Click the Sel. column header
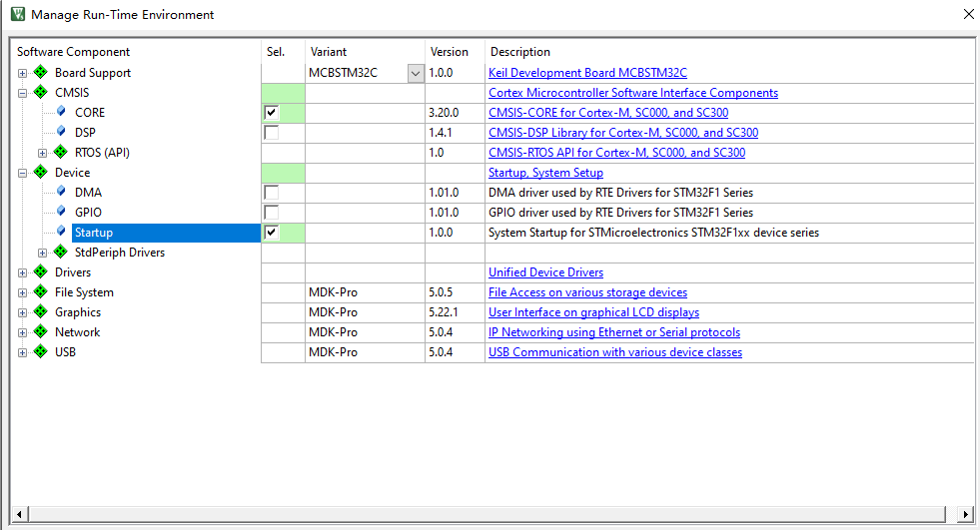 click(x=283, y=52)
